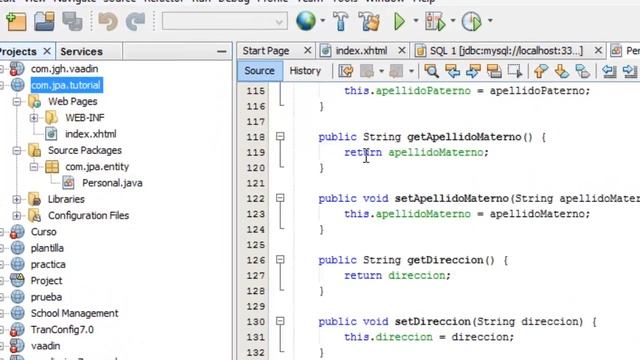The height and width of the screenshot is (360, 640).
Task: Collapse code fold at line 126
Action: click(280, 260)
